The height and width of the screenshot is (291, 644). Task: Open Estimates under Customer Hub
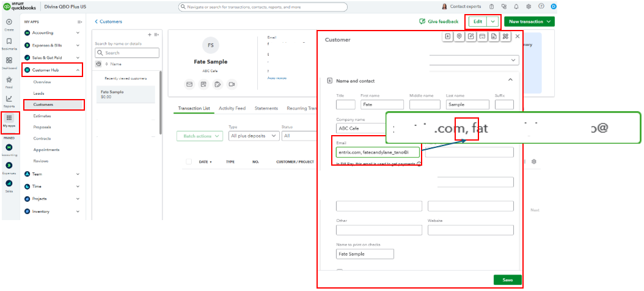pyautogui.click(x=42, y=116)
